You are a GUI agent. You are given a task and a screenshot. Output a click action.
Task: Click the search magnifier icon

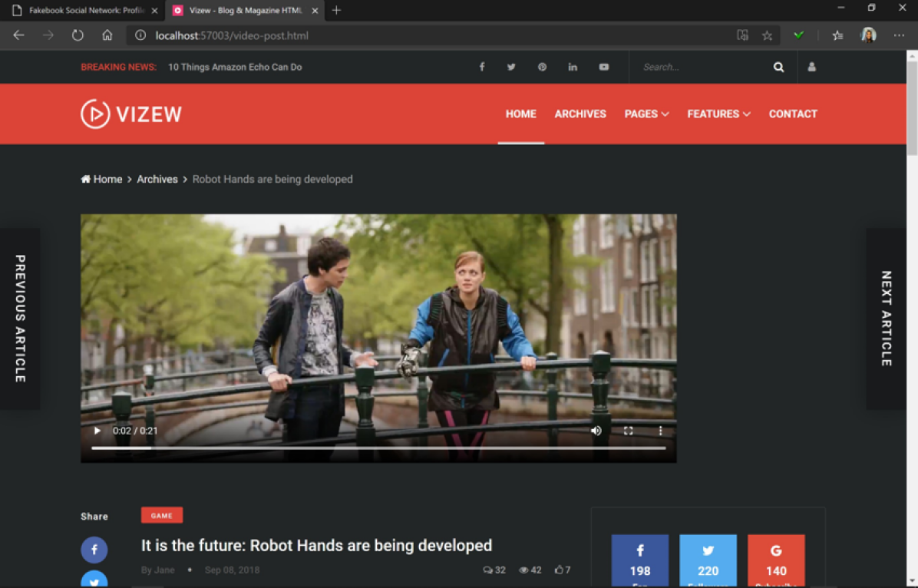778,68
